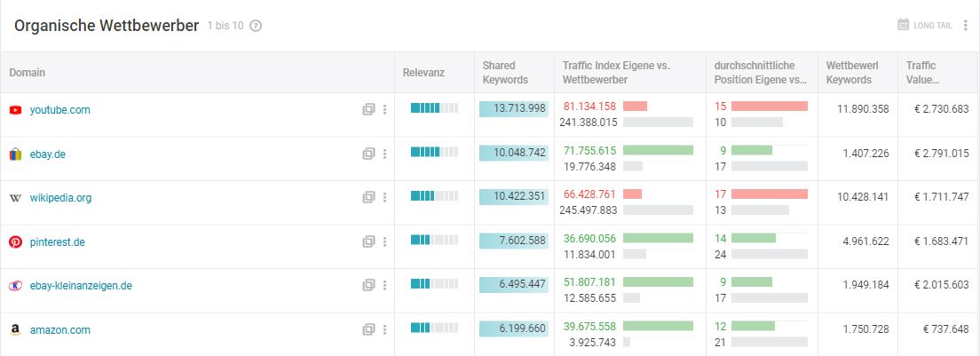Click competitor keywords value 10.428.141

(x=863, y=197)
